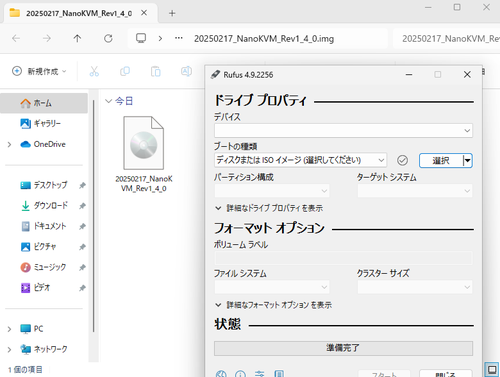
Task: Open the 新規作成 menu
Action: pos(39,71)
